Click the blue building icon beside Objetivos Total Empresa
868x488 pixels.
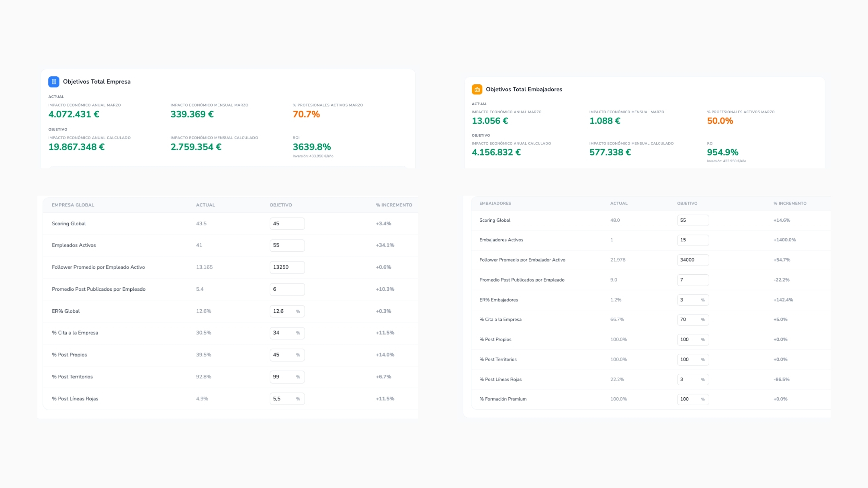point(53,82)
